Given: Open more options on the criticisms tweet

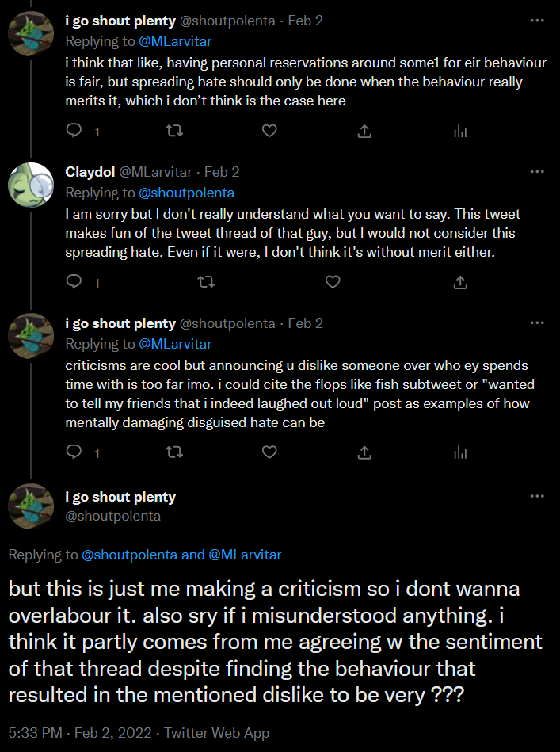Looking at the screenshot, I should tap(537, 323).
